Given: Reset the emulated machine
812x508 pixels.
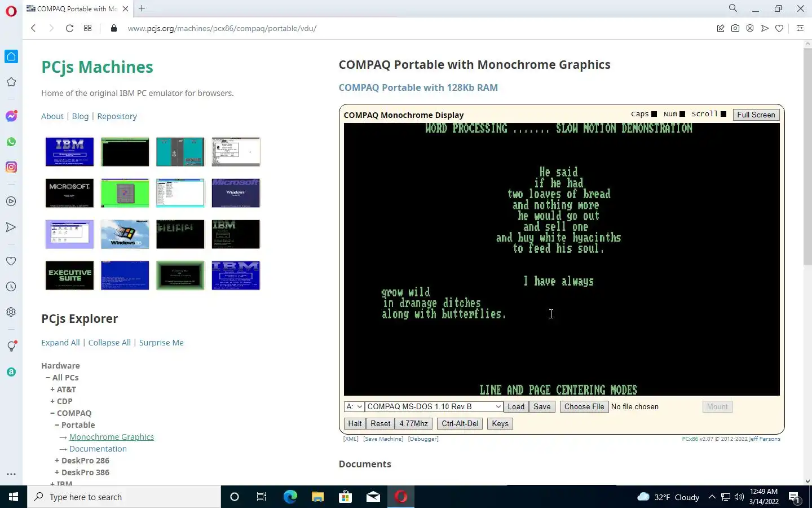Looking at the screenshot, I should point(380,423).
